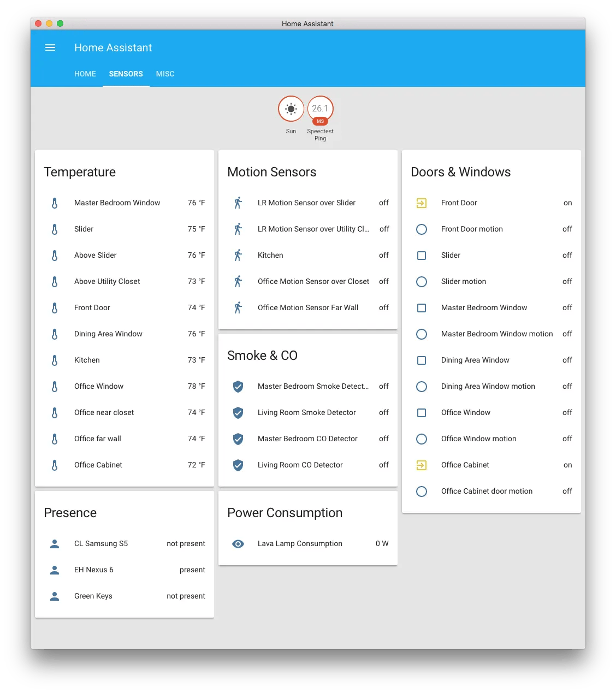
Task: Click person icon beside EH Nexus 6
Action: point(55,570)
